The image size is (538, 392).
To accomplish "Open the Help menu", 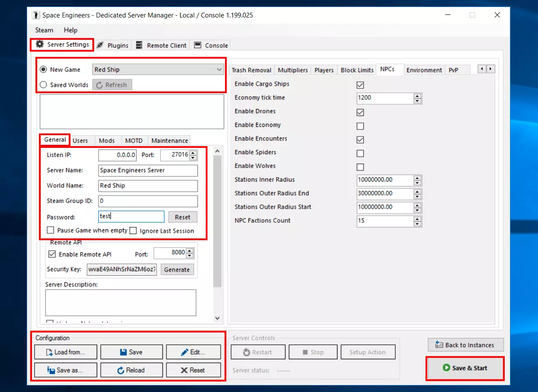I will point(70,30).
